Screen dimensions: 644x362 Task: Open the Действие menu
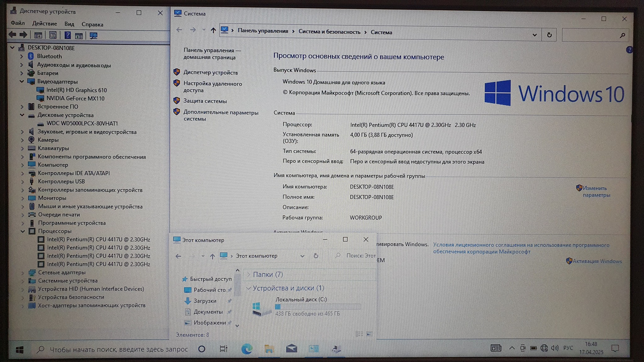(x=44, y=24)
